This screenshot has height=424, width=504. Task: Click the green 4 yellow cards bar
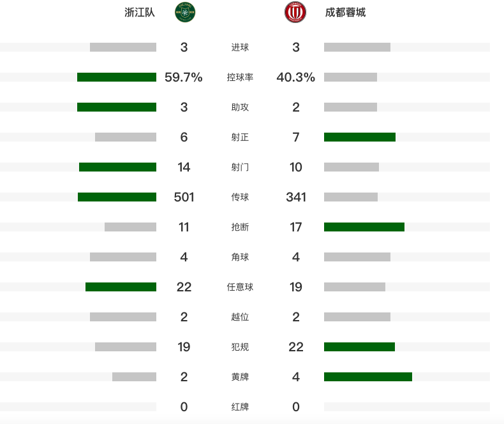(x=368, y=377)
